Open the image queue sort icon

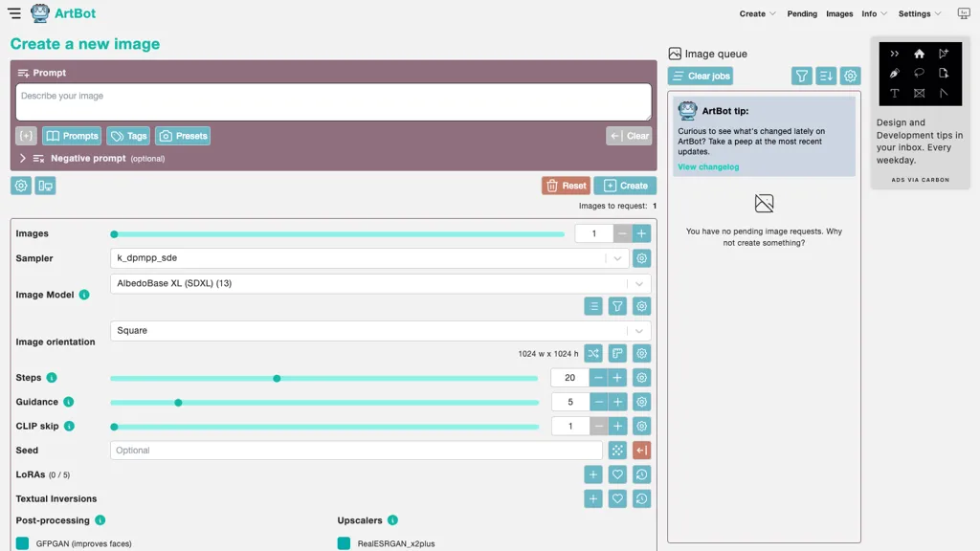(826, 76)
